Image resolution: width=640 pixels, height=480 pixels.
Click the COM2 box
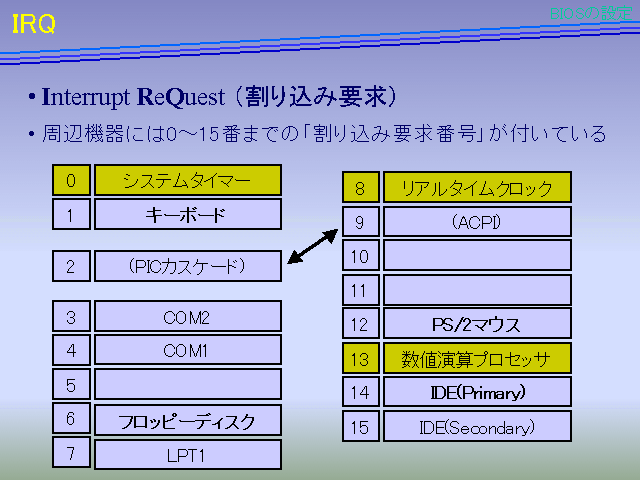[x=187, y=317]
